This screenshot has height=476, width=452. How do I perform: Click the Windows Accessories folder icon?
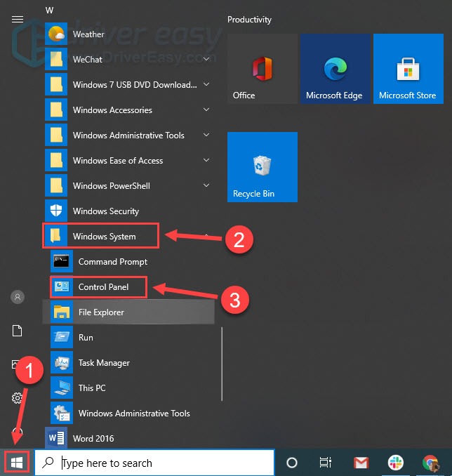56,110
